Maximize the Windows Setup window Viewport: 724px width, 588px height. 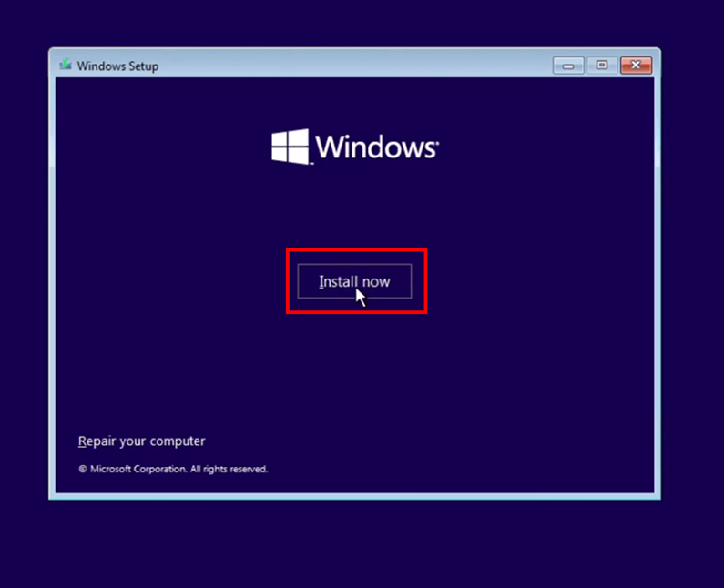(602, 66)
